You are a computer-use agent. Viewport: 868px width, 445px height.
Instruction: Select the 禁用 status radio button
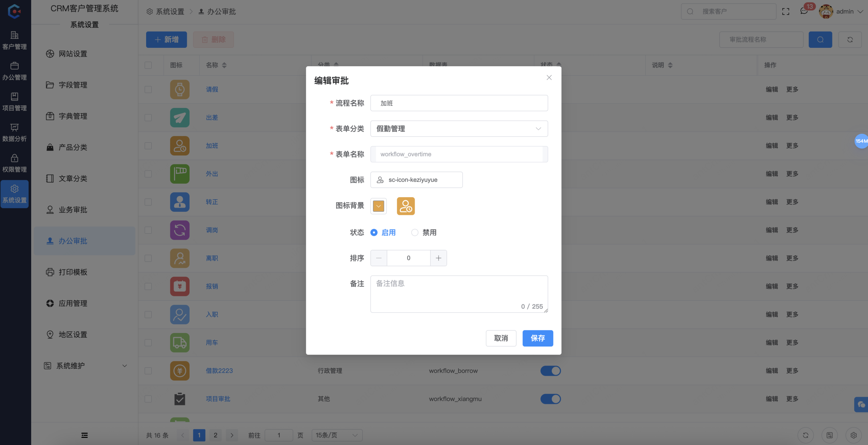click(415, 233)
